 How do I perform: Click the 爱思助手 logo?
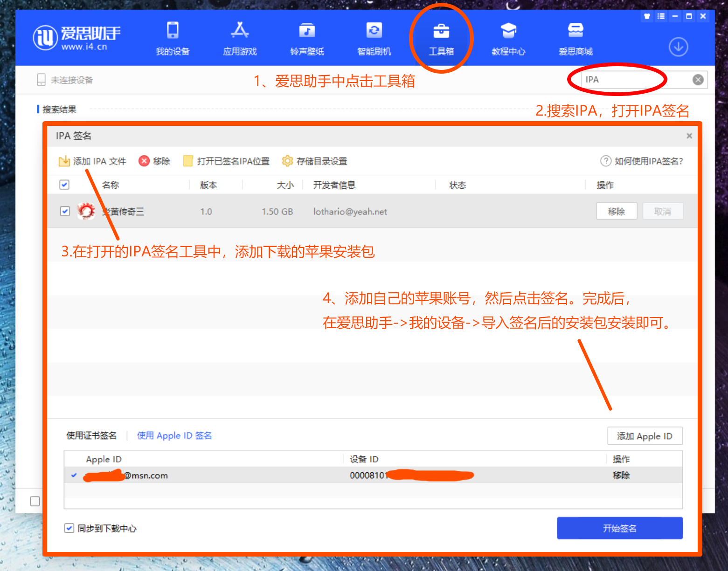pos(76,37)
